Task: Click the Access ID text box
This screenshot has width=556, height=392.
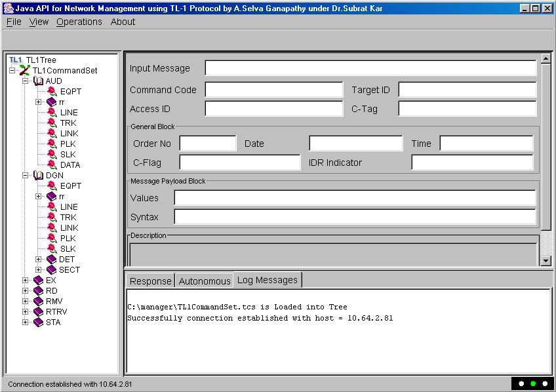Action: [x=274, y=108]
